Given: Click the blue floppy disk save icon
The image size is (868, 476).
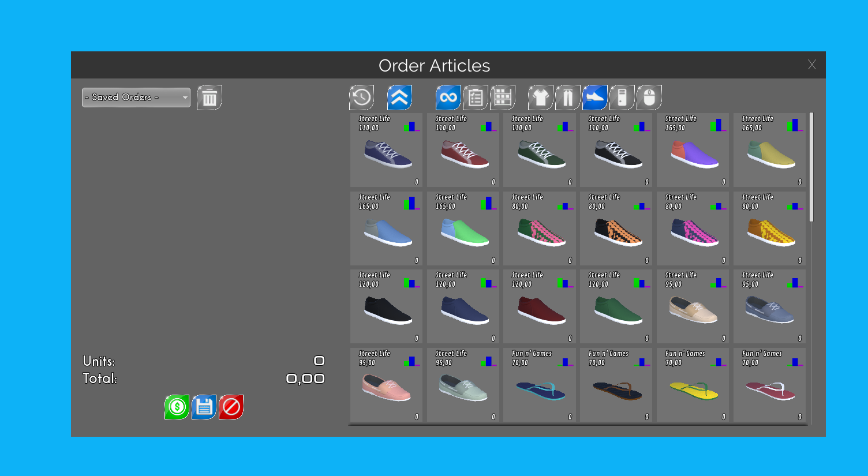Looking at the screenshot, I should pyautogui.click(x=204, y=407).
